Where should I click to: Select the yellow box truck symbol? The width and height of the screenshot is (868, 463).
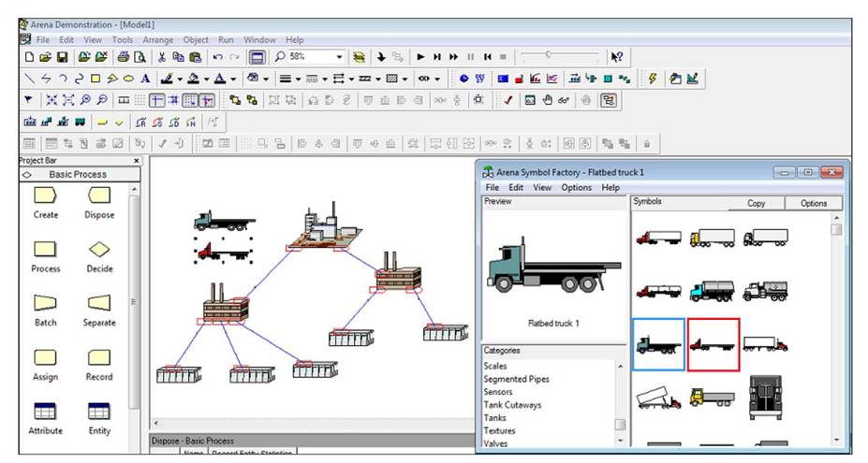tap(712, 238)
